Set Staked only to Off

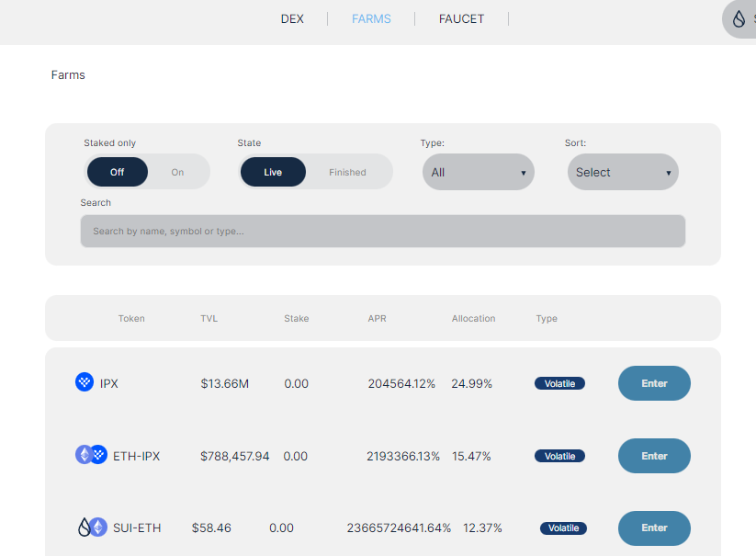[x=118, y=172]
